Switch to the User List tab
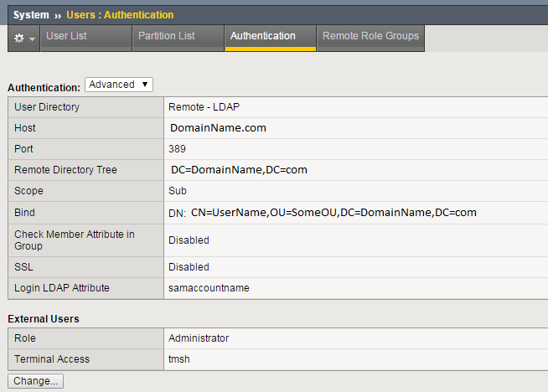 pos(66,37)
